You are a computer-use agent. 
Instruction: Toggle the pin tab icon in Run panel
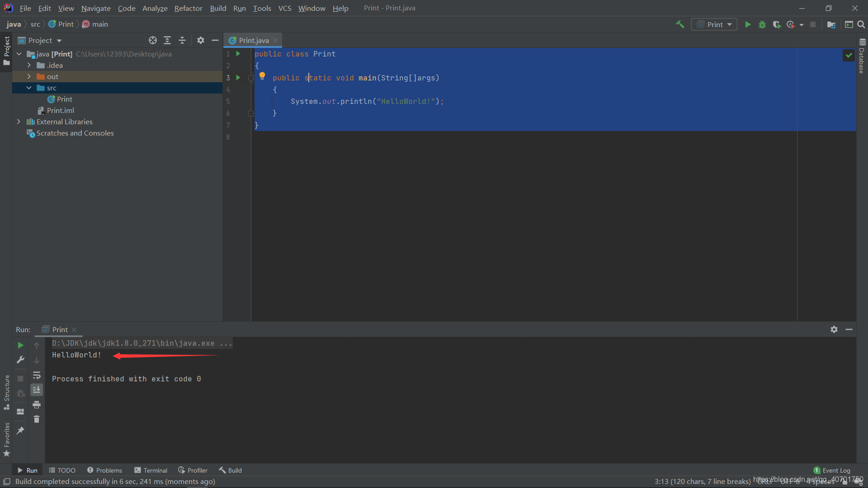pyautogui.click(x=20, y=431)
